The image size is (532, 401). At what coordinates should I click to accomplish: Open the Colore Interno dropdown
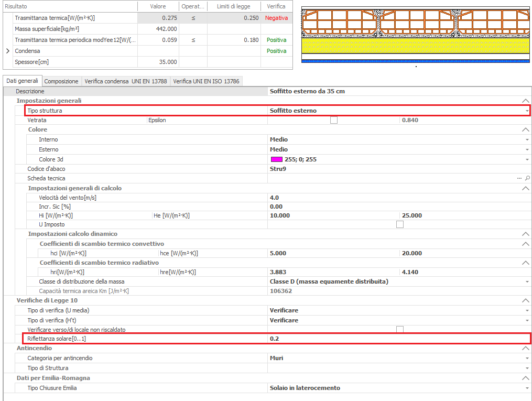tap(527, 140)
